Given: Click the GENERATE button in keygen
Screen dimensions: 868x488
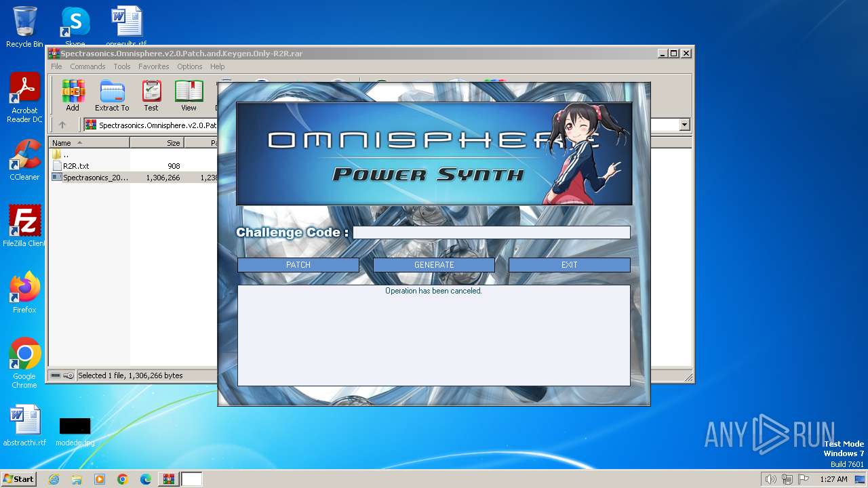Looking at the screenshot, I should (434, 265).
